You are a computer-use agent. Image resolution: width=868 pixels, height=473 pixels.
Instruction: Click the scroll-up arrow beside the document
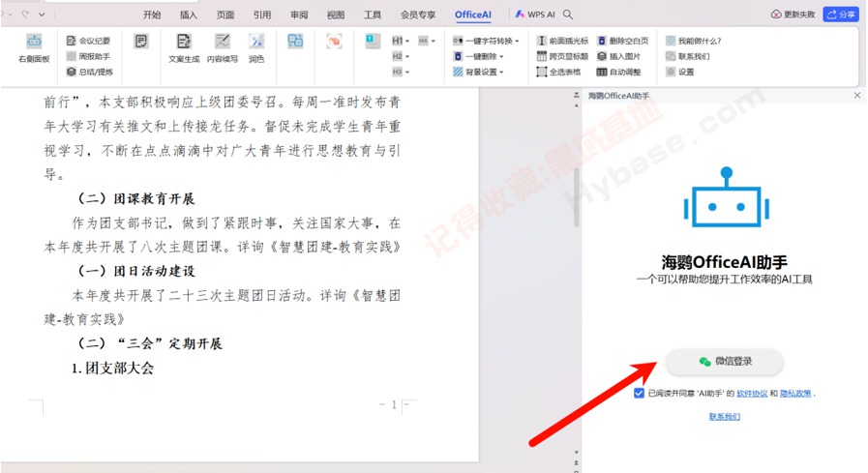577,104
